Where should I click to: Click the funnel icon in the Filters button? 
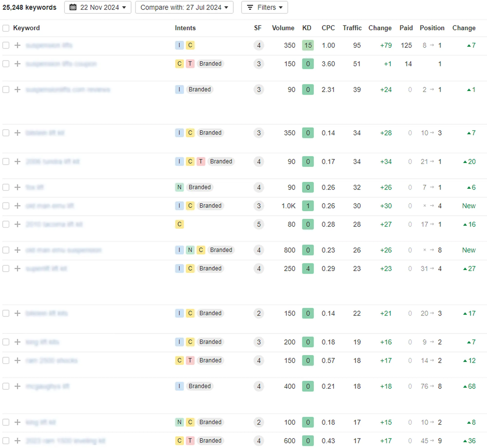tap(250, 7)
